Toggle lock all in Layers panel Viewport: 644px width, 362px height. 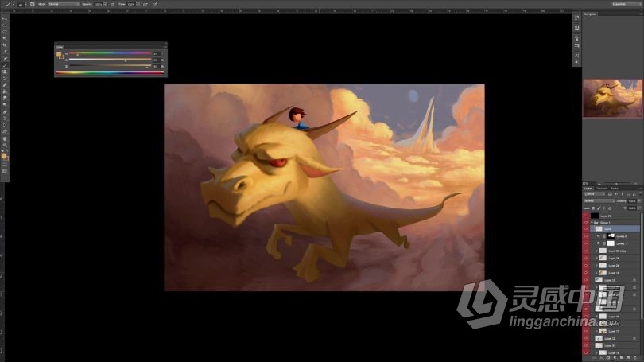pos(610,208)
